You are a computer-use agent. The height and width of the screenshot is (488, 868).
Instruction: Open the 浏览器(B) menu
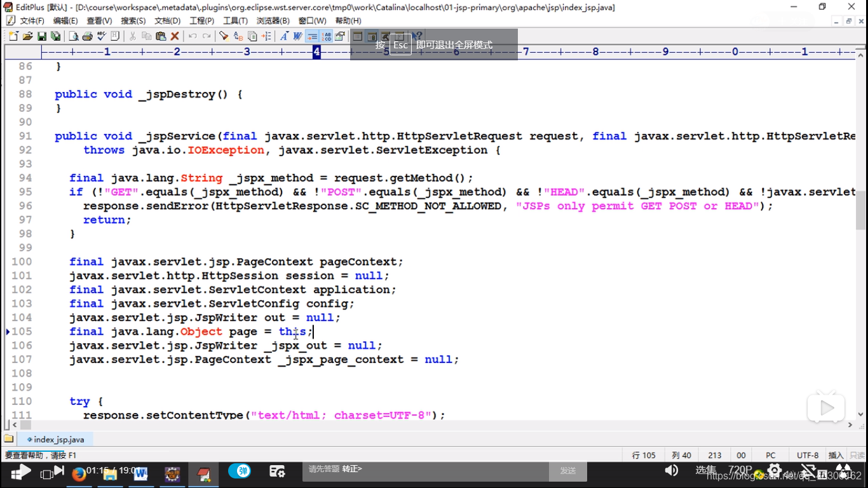click(x=273, y=21)
